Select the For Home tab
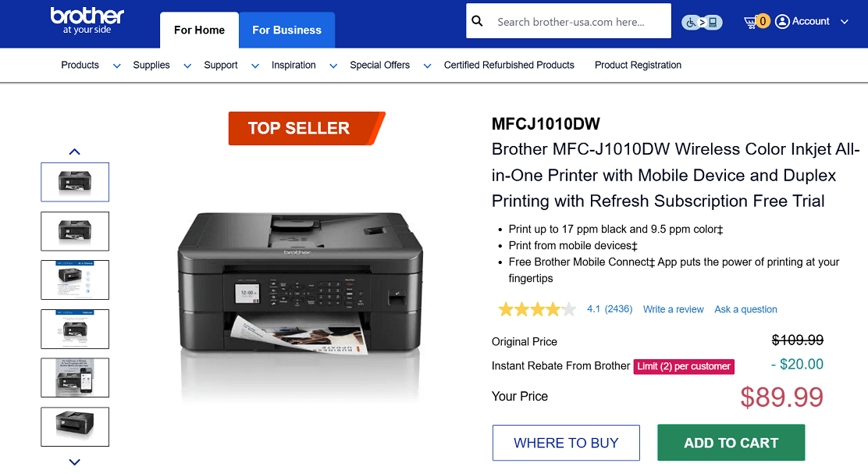 click(199, 30)
